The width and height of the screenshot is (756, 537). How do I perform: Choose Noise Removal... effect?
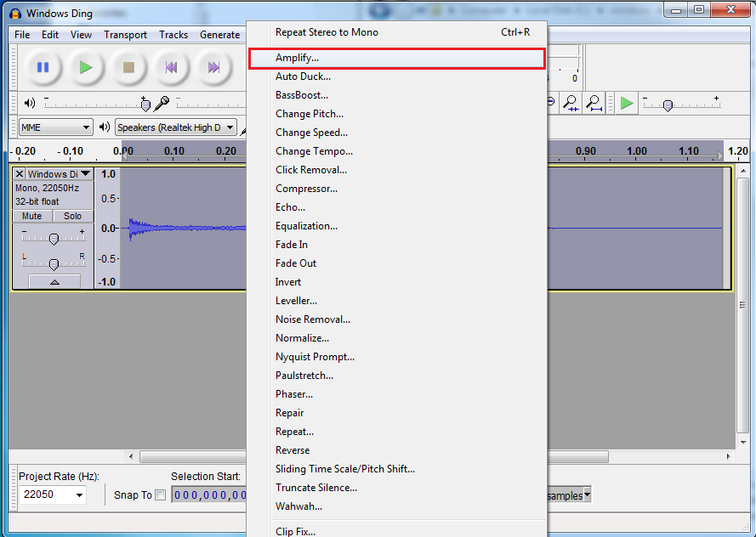312,319
